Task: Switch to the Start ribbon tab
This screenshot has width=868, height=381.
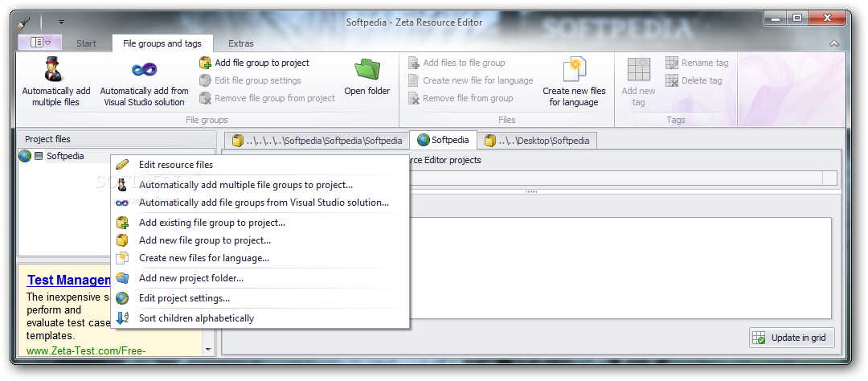Action: 86,43
